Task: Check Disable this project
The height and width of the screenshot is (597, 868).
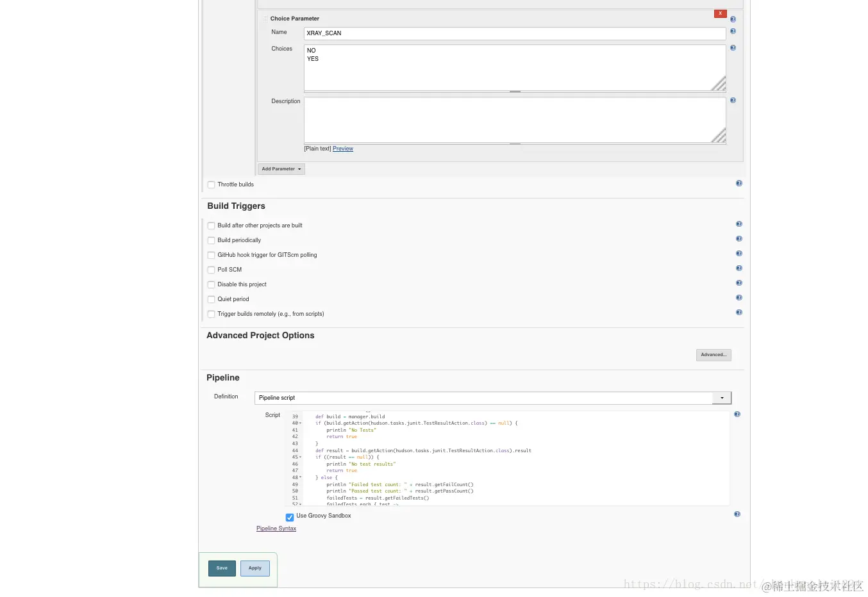Action: coord(211,284)
